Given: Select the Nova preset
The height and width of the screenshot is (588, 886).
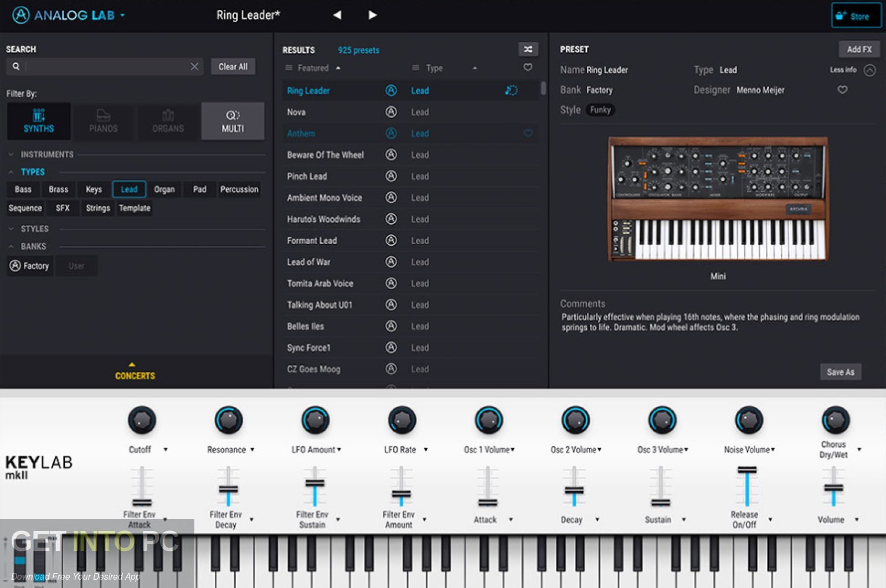Looking at the screenshot, I should 410,112.
